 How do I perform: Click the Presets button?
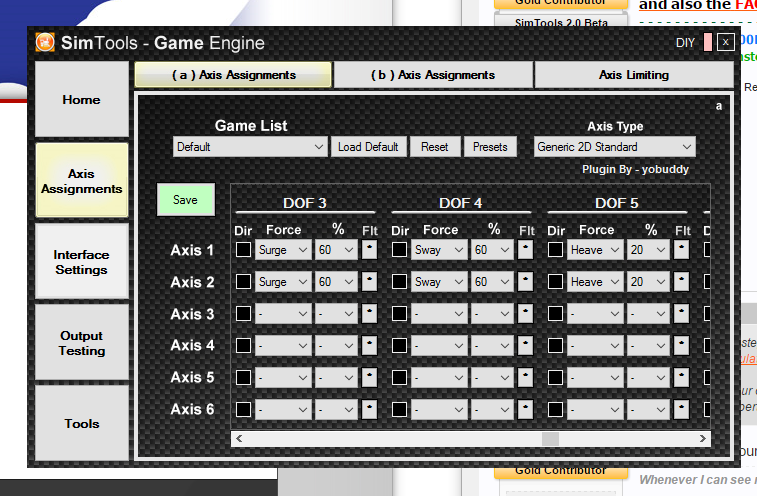coord(490,147)
